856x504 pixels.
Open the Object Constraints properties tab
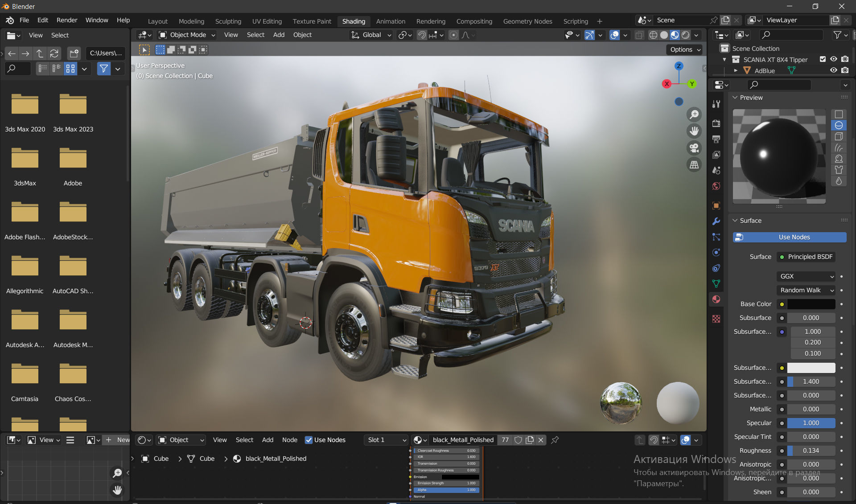coord(716,268)
